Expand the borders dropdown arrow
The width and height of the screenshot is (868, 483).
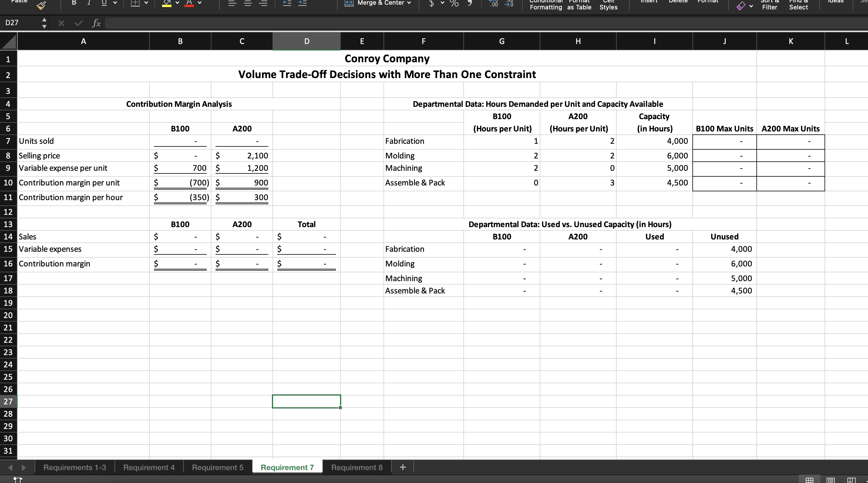point(146,3)
